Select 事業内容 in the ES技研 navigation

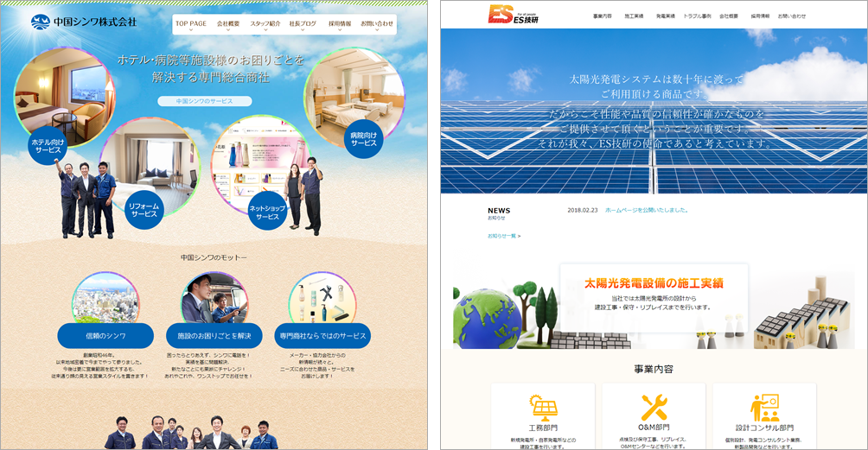click(602, 16)
